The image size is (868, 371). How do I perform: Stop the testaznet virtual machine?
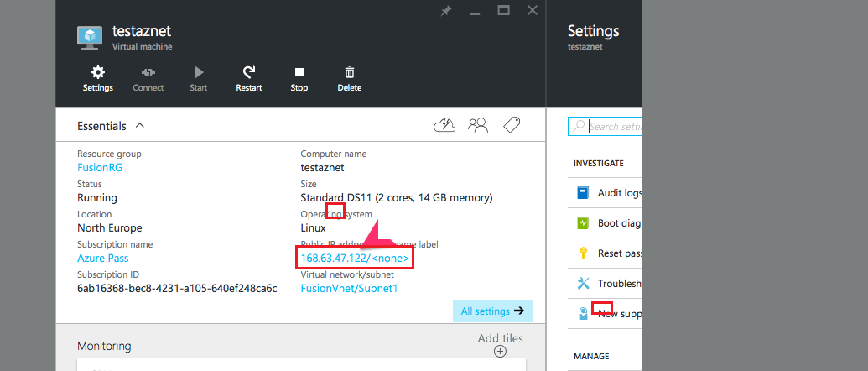pyautogui.click(x=299, y=79)
